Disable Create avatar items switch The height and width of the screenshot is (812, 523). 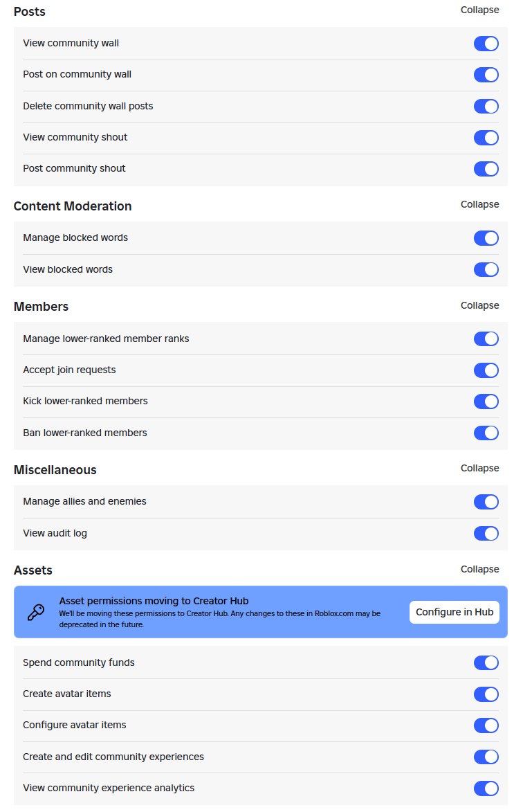(x=486, y=694)
